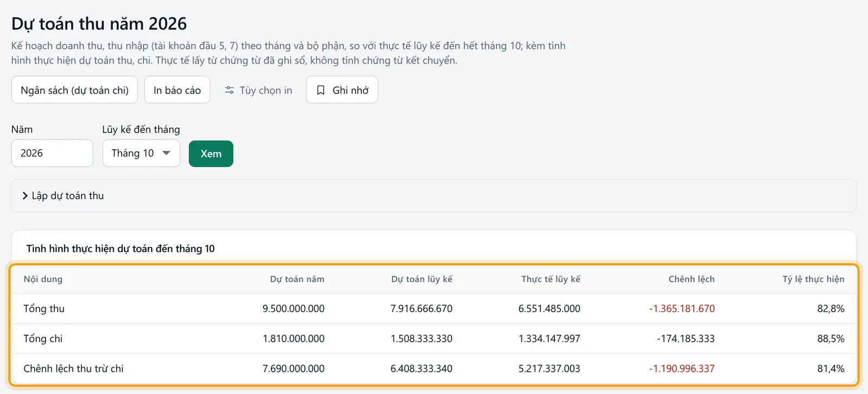868x394 pixels.
Task: Click the Dự toán lũy kế column header
Action: pos(422,279)
